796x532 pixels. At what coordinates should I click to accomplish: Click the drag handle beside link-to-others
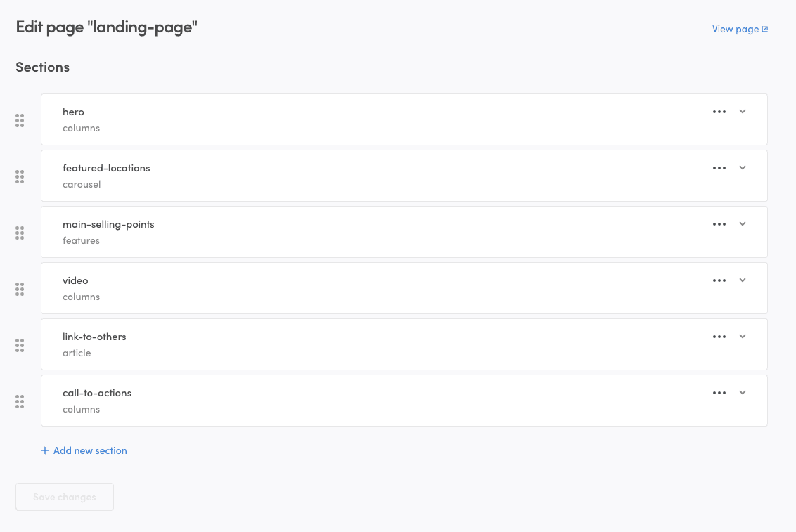(x=20, y=345)
